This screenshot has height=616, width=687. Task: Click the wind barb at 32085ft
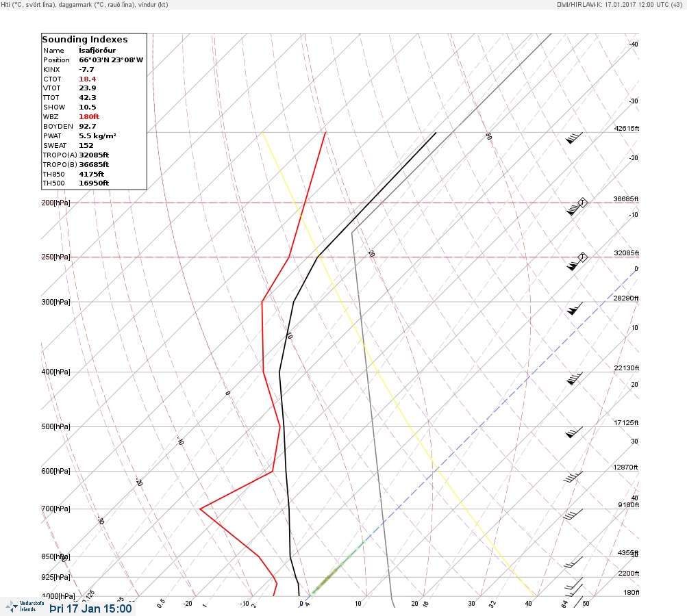tap(575, 263)
